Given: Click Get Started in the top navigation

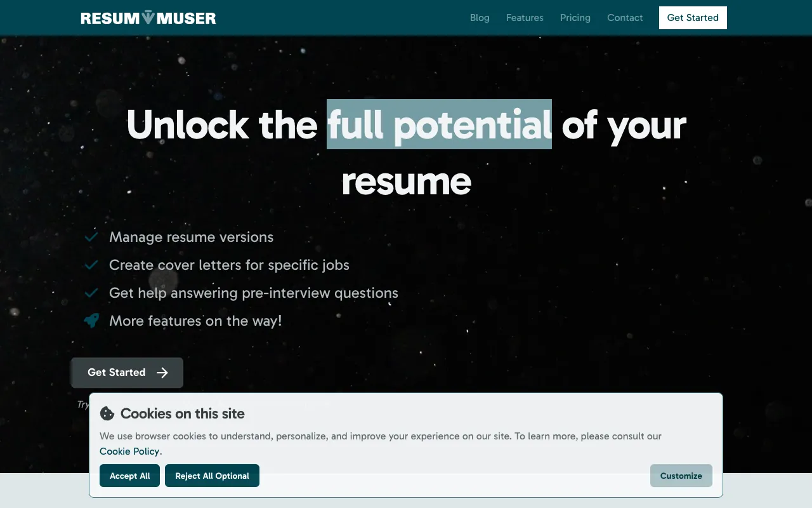Looking at the screenshot, I should tap(693, 18).
